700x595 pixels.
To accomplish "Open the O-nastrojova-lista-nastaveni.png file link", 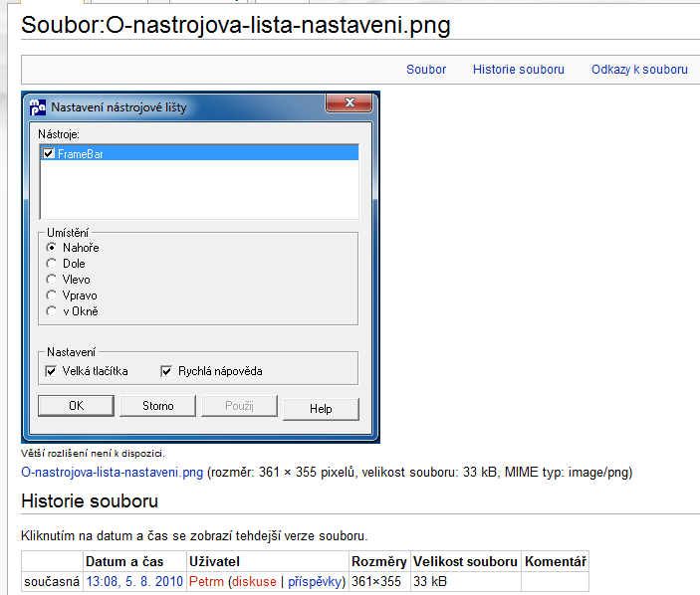I will (113, 472).
